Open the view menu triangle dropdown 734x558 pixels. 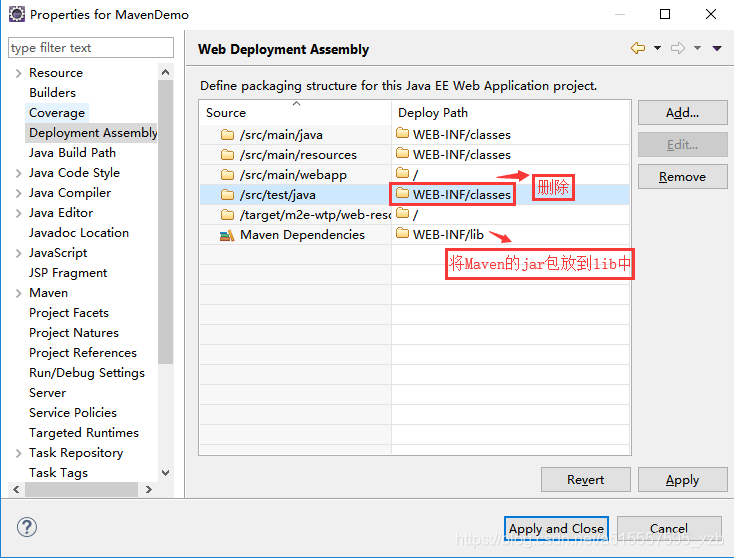point(717,48)
